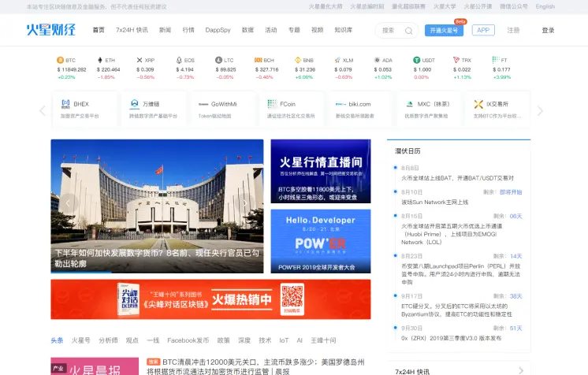Image resolution: width=588 pixels, height=375 pixels.
Task: Select the 头条 news tab
Action: click(57, 340)
